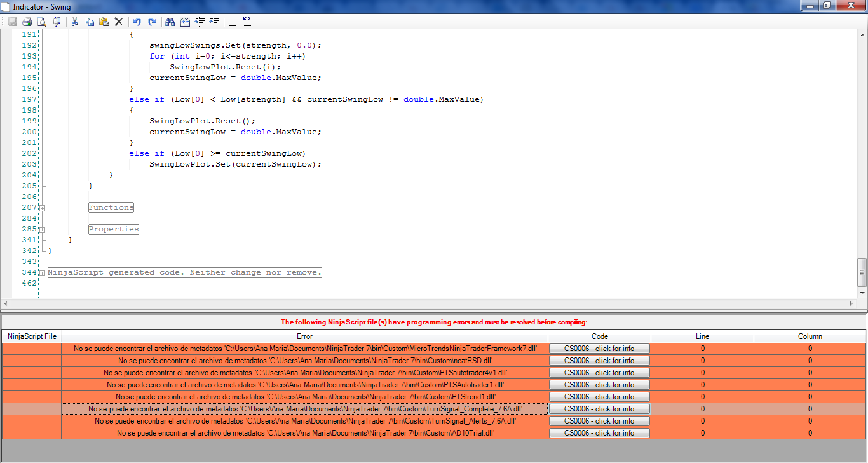Uncomment the selected lines
Screen dimensions: 868x463
tap(247, 22)
